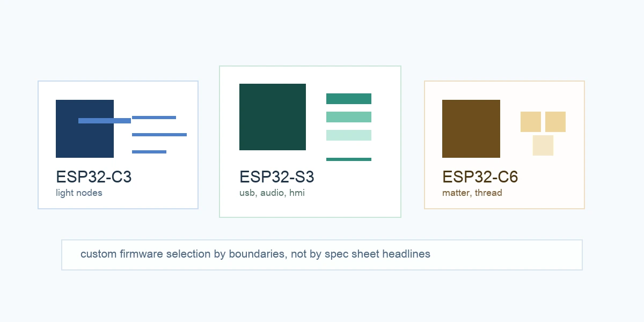The image size is (644, 322).
Task: Pick the medium mint bar in ESP32-S3 card
Action: pos(349,117)
